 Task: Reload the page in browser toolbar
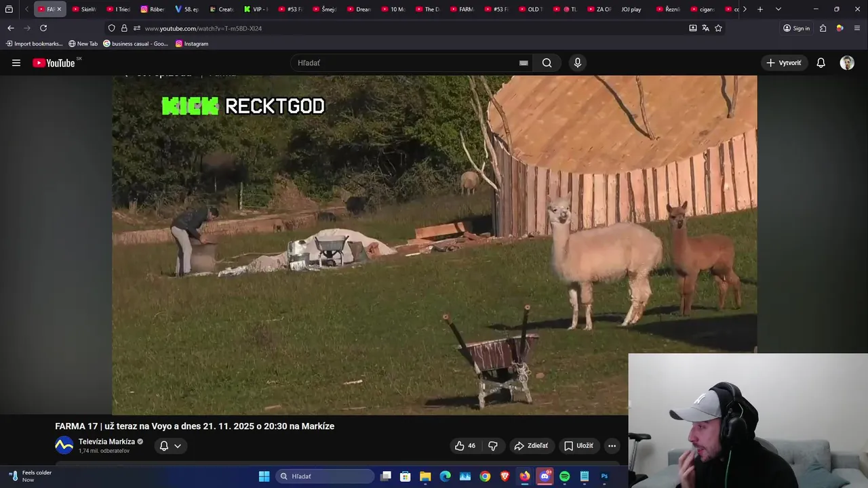point(43,28)
